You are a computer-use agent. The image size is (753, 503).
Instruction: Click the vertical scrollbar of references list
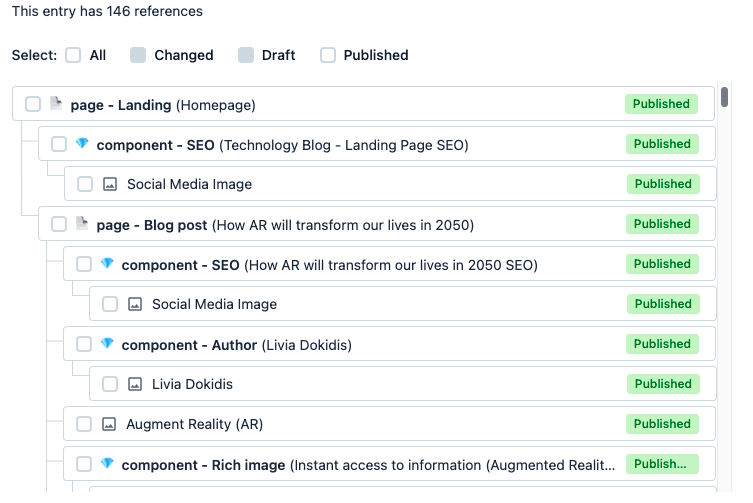724,104
